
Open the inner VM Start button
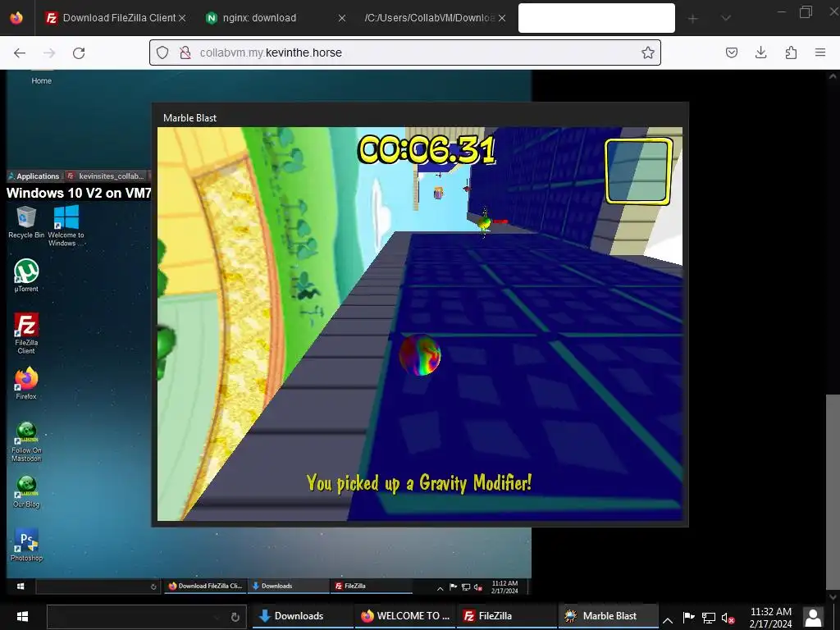(x=21, y=586)
